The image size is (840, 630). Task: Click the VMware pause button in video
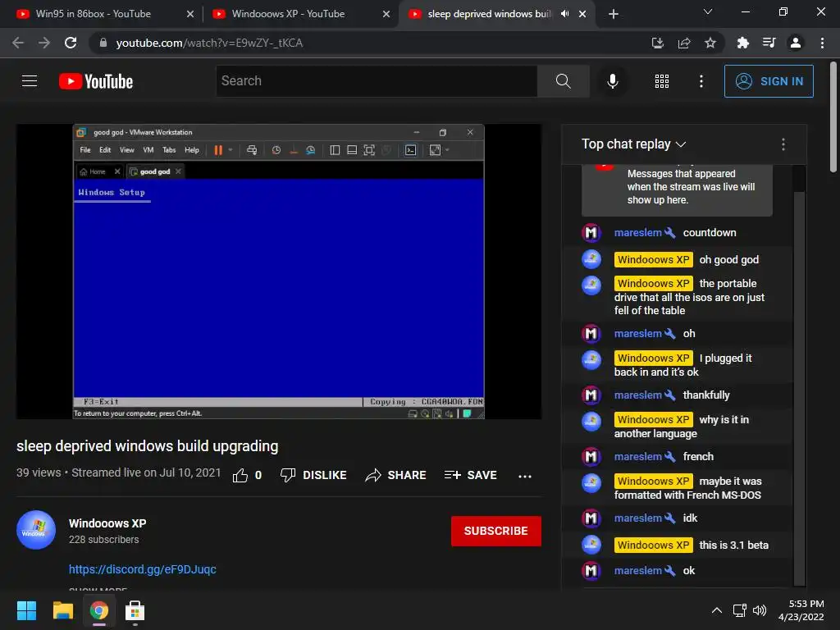click(x=218, y=150)
